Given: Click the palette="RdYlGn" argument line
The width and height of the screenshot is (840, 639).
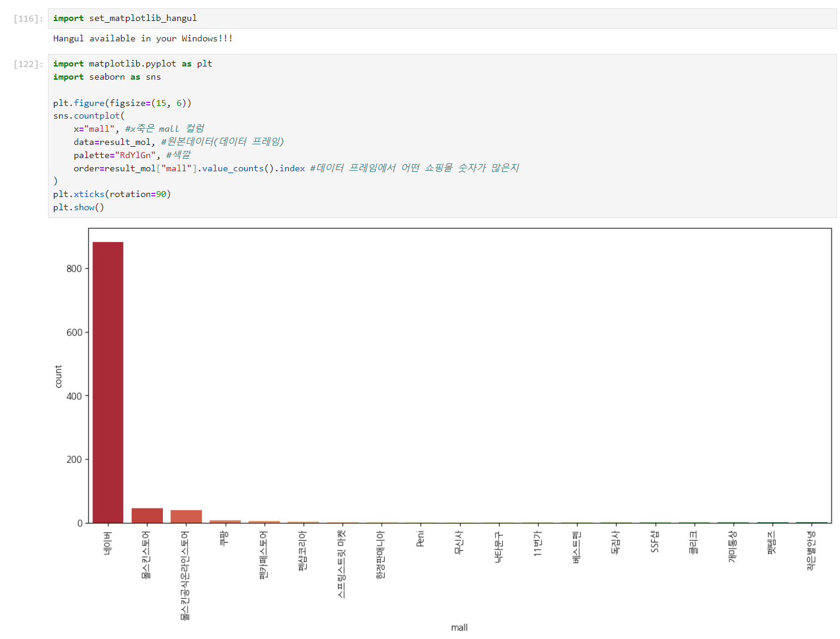Looking at the screenshot, I should point(132,155).
